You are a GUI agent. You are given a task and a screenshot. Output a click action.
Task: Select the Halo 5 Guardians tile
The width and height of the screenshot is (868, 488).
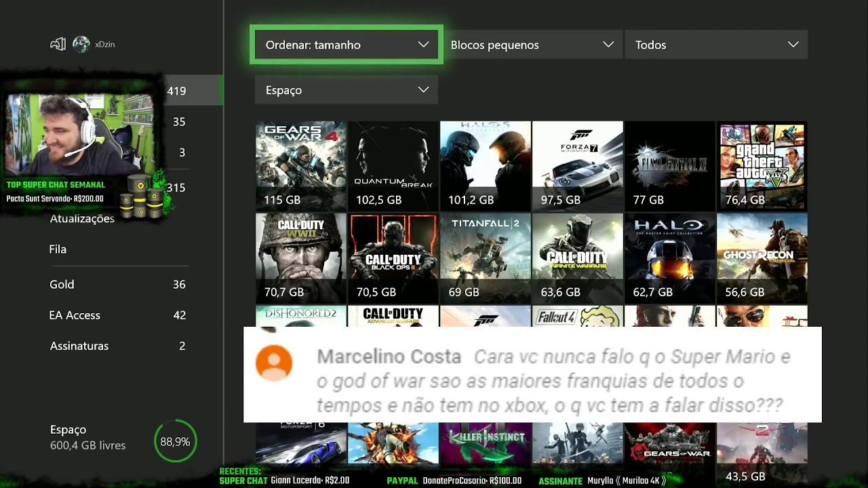pyautogui.click(x=486, y=166)
